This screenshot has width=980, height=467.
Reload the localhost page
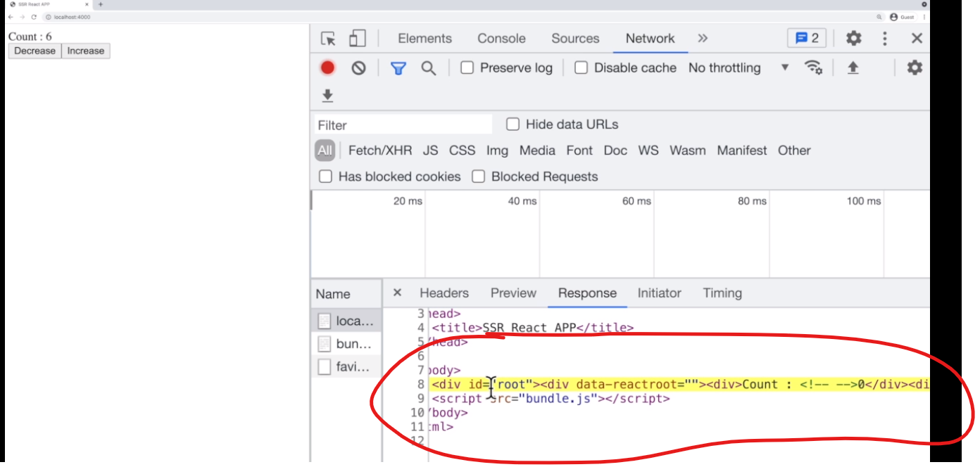tap(34, 17)
